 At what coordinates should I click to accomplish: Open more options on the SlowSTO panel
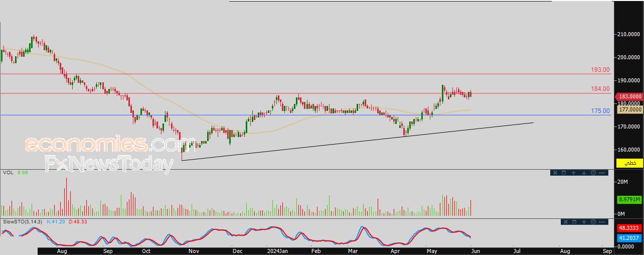pos(602,222)
